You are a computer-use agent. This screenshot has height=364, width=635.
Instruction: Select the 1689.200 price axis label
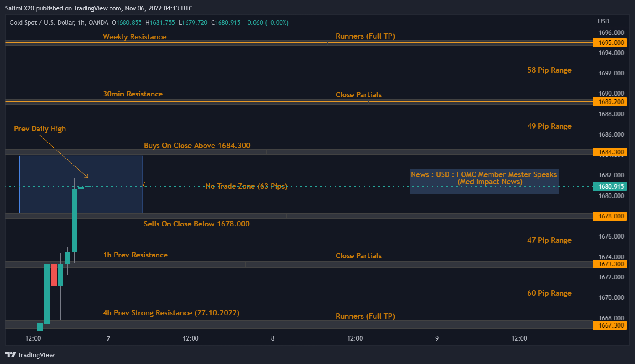[x=610, y=102]
